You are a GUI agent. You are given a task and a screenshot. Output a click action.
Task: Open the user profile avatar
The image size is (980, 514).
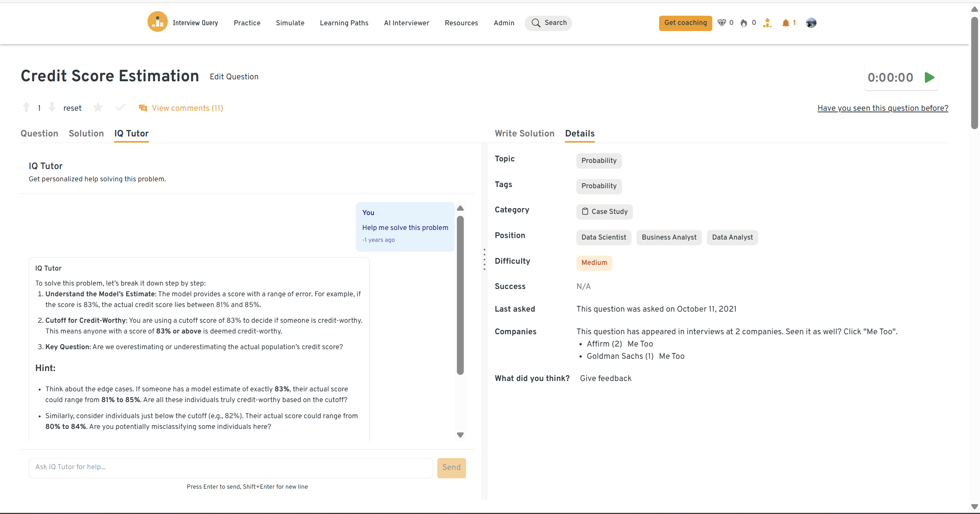(x=811, y=23)
